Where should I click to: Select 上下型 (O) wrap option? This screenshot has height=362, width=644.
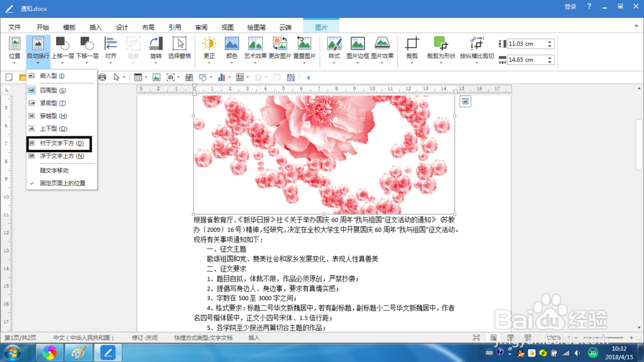tap(62, 129)
